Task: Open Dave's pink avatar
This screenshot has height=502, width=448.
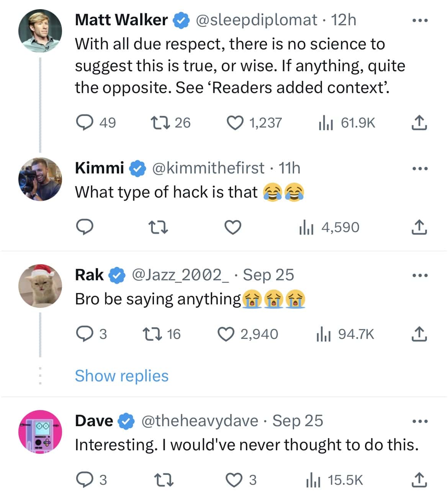Action: [x=40, y=432]
